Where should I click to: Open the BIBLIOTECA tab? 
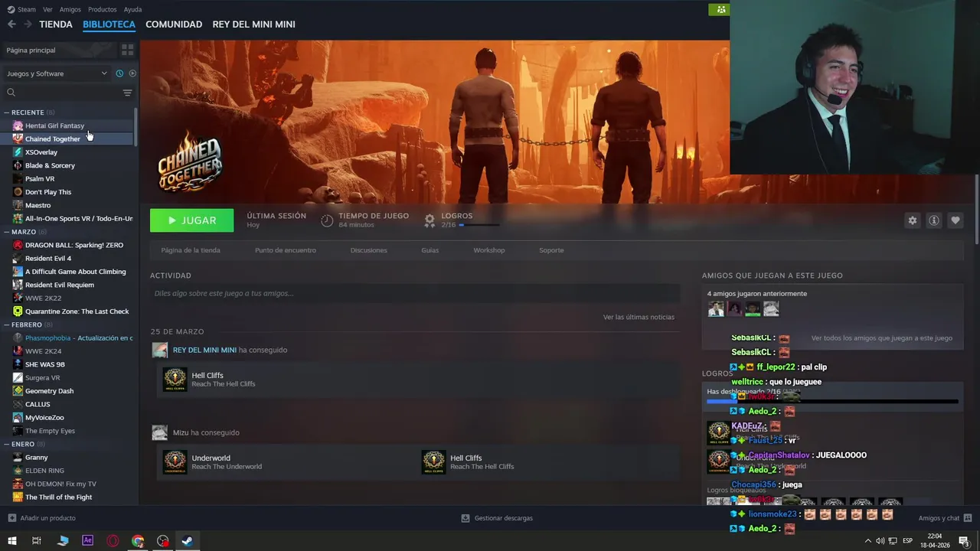point(109,24)
